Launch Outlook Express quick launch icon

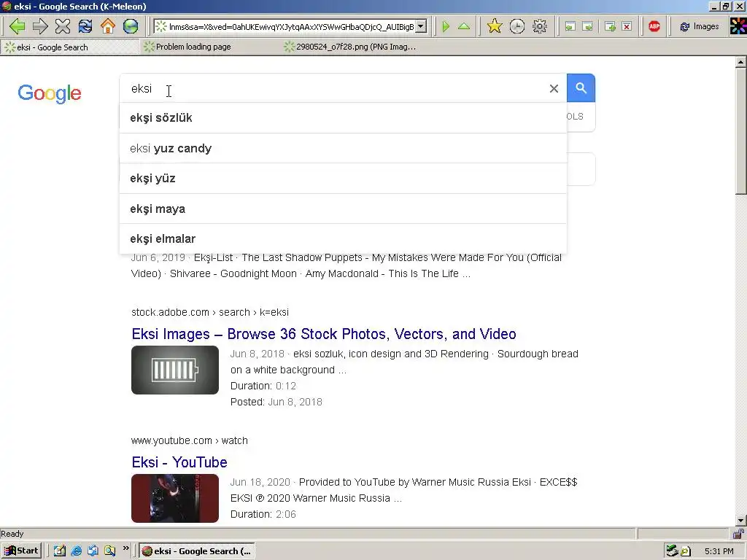tap(93, 551)
